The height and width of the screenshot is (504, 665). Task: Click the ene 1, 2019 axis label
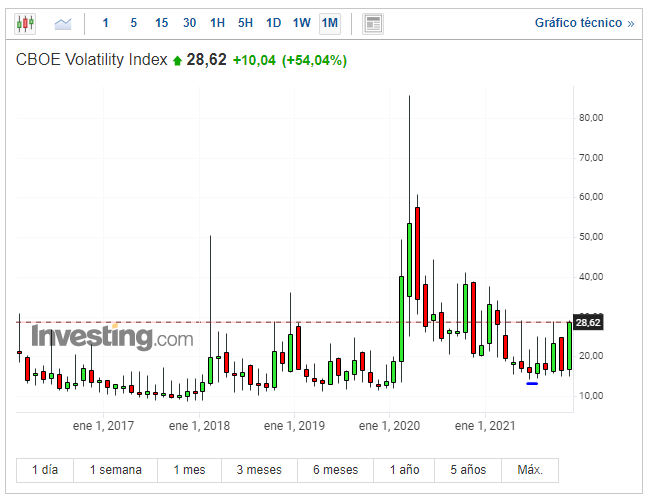click(294, 426)
